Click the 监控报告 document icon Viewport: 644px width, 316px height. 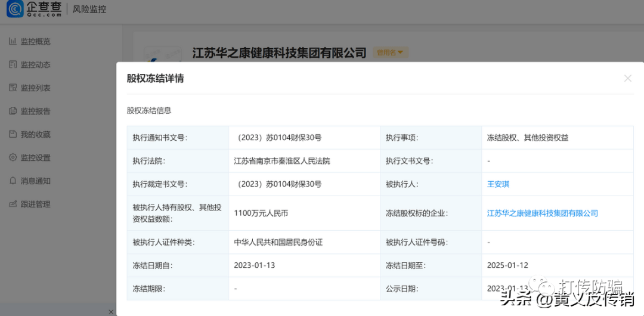13,111
